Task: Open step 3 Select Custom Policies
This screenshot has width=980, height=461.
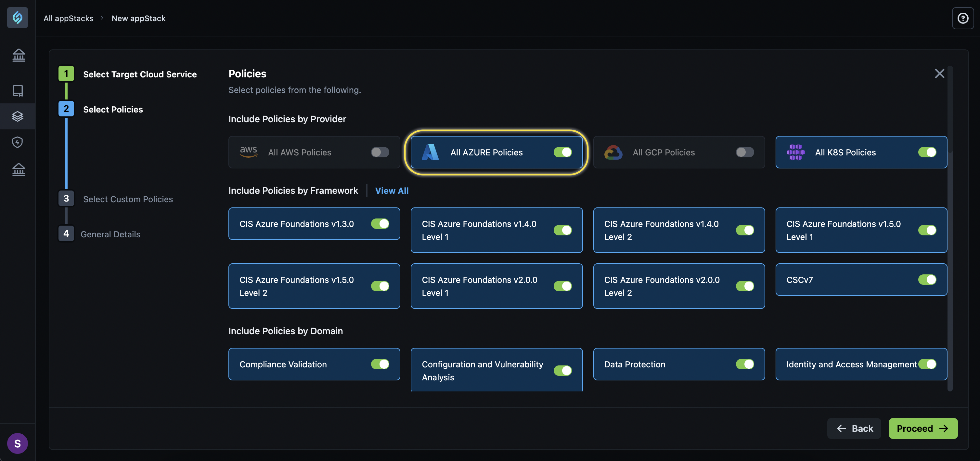Action: point(116,199)
